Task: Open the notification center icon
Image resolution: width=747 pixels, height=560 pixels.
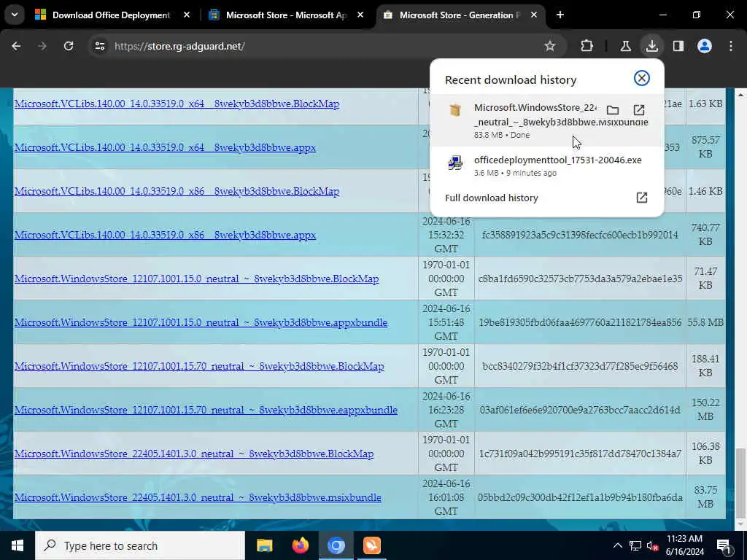Action: [x=724, y=546]
